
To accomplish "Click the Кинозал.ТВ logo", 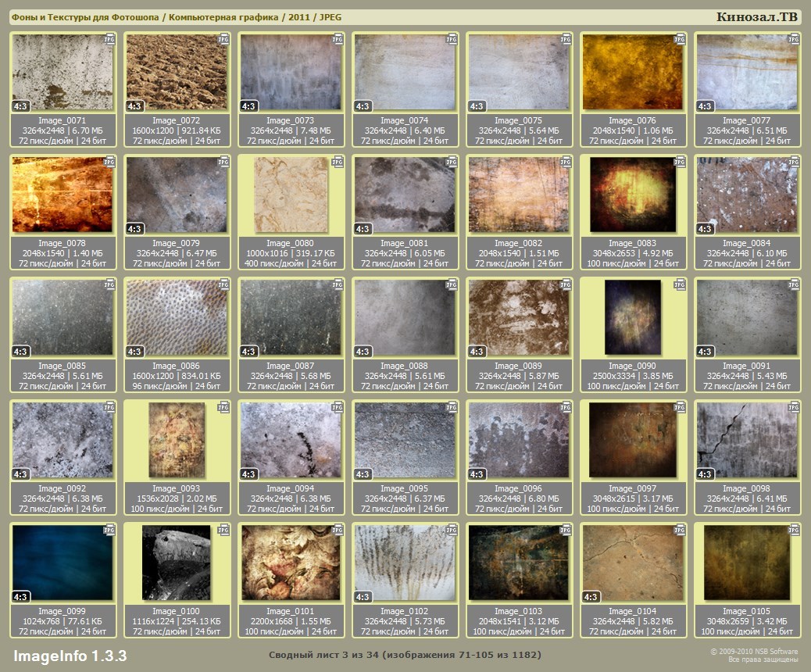I will point(756,17).
